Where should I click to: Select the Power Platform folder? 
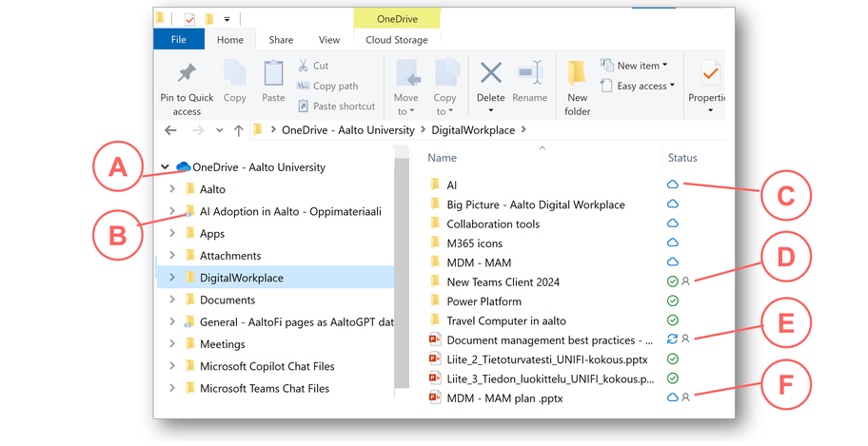point(483,301)
